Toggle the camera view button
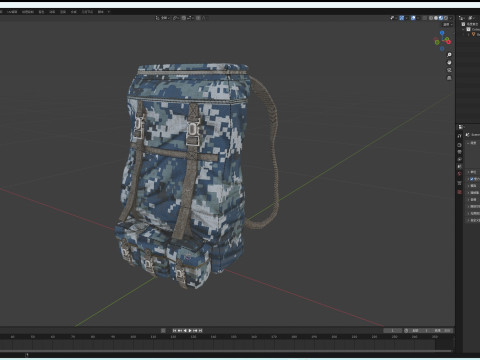 (449, 70)
